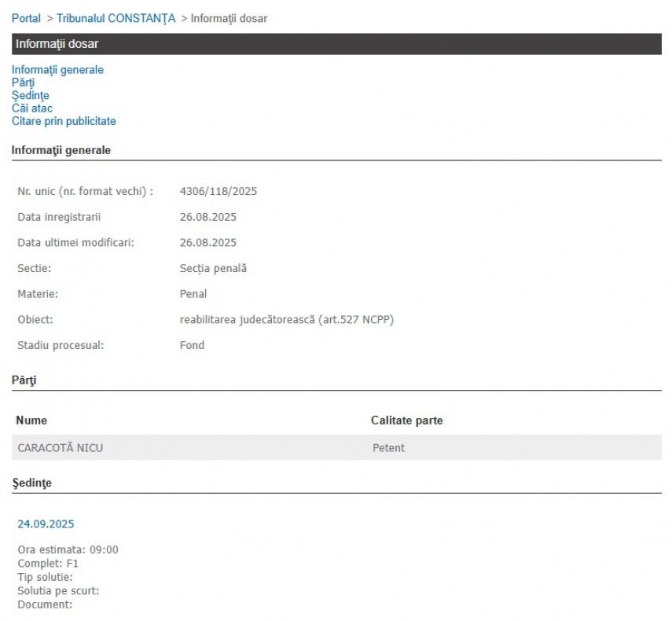Click the Secția penală value
672x621 pixels.
pos(213,268)
